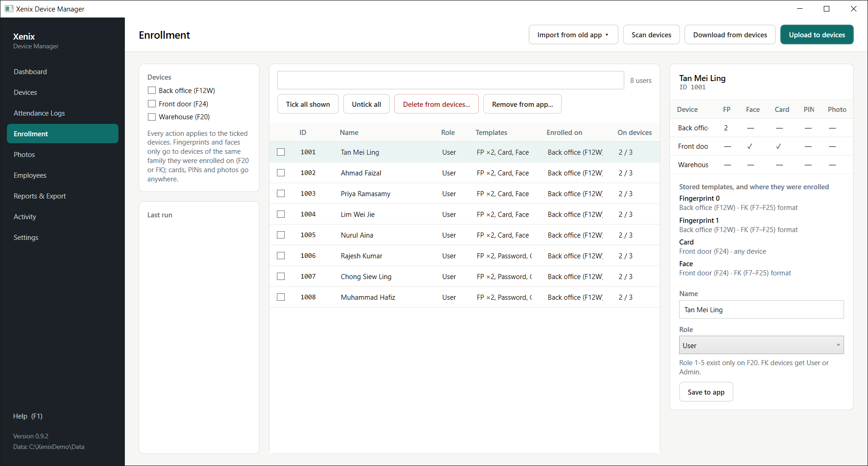Click Back office row FP count 2
The height and width of the screenshot is (466, 868).
click(726, 128)
